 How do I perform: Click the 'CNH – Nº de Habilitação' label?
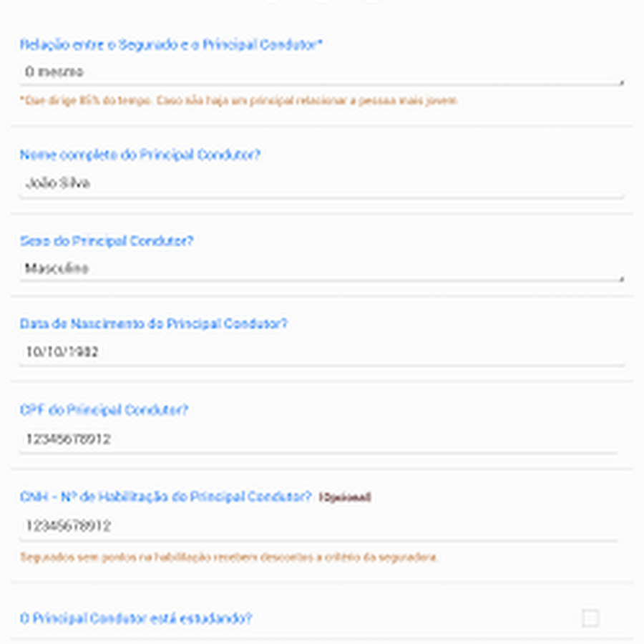(165, 497)
